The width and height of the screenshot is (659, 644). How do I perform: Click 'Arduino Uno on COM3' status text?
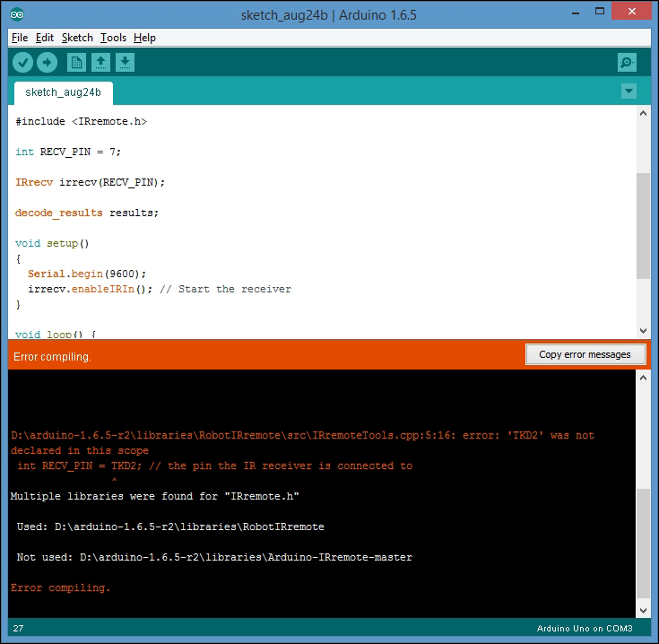[585, 628]
